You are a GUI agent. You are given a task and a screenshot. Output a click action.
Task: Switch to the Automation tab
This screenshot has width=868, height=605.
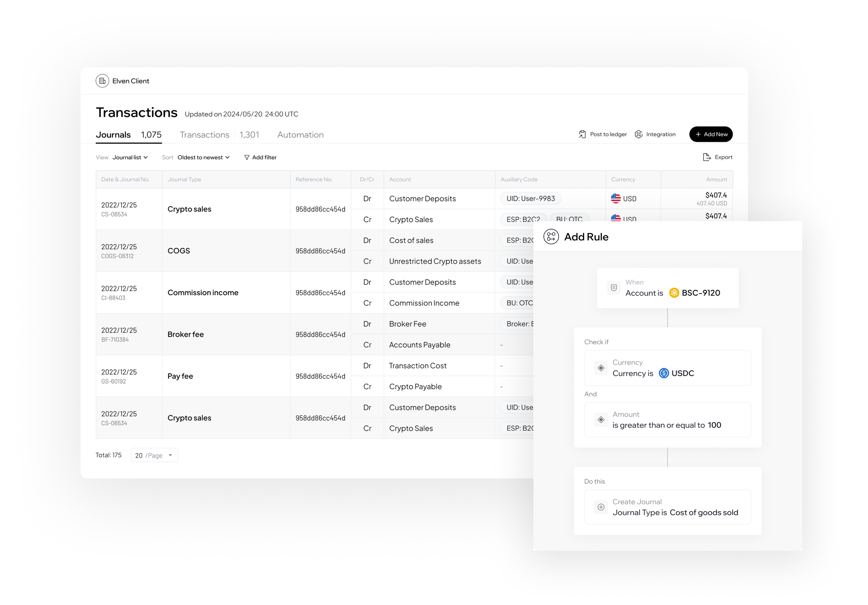pos(300,135)
